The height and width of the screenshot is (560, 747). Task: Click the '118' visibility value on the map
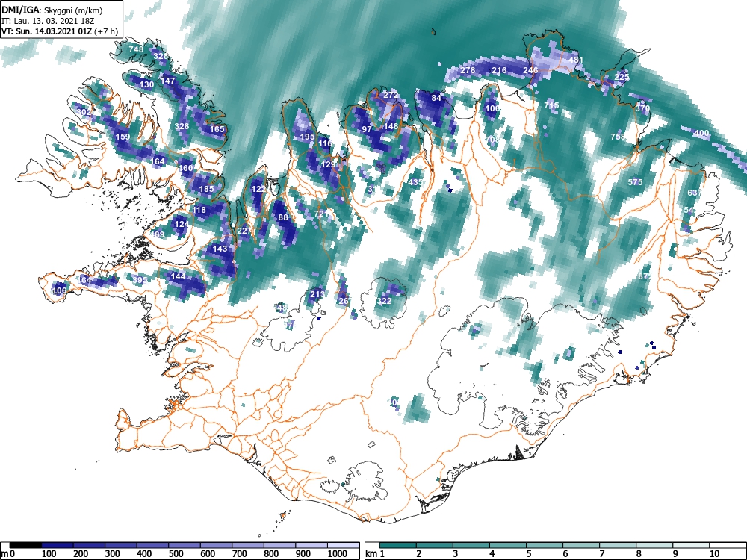coord(199,210)
